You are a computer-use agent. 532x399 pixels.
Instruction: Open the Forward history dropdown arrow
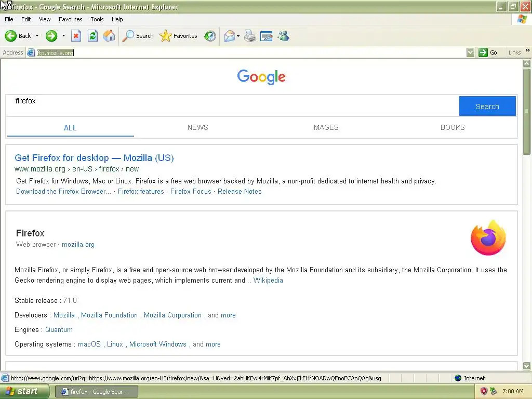[x=63, y=36]
